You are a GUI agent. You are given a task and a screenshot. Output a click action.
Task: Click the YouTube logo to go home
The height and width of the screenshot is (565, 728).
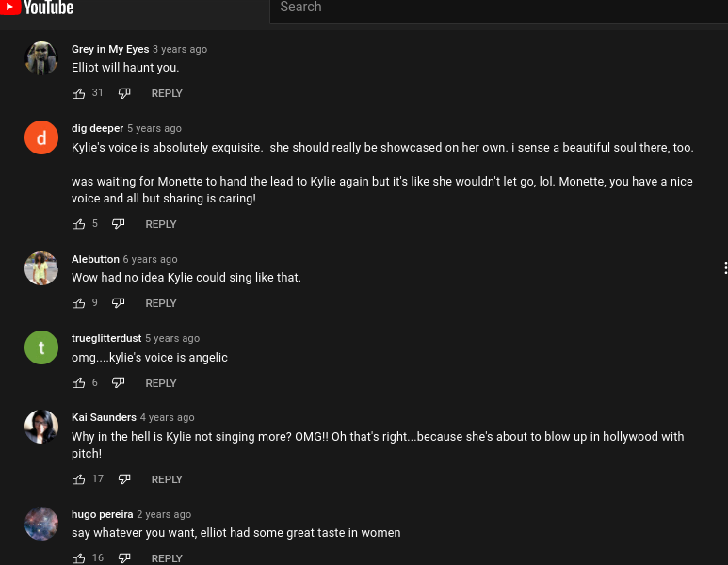coord(38,8)
